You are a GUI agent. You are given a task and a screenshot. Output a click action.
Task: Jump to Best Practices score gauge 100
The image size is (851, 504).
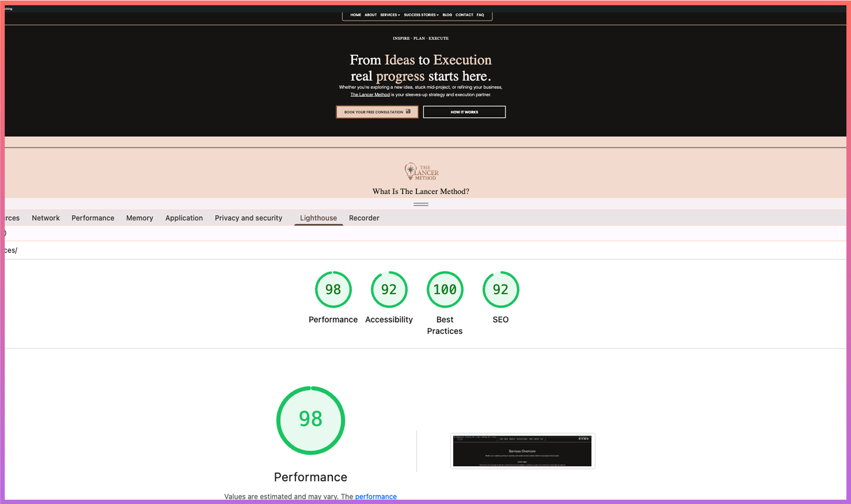point(445,289)
